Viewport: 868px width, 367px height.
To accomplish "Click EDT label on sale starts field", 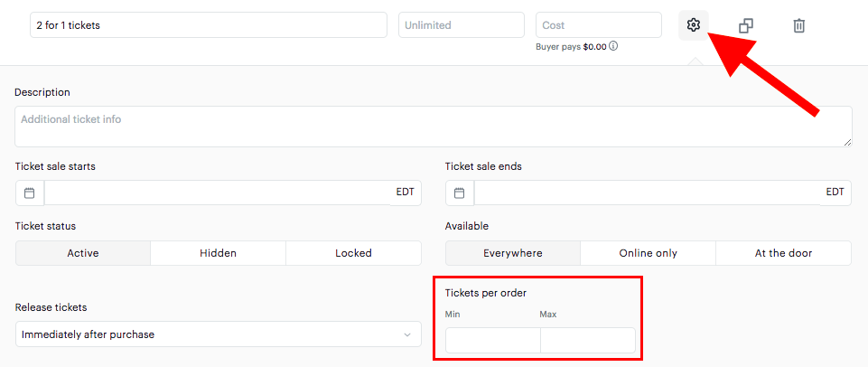I will (406, 193).
